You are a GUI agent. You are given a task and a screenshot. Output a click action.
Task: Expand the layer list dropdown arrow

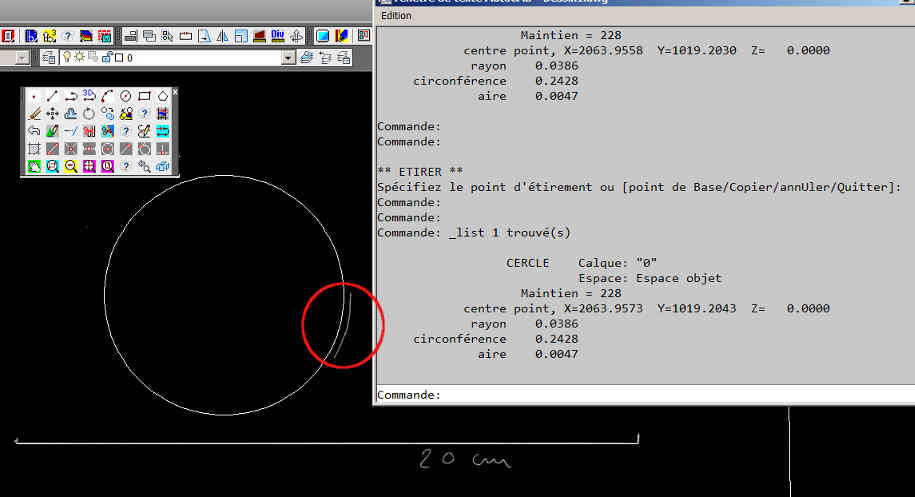click(x=289, y=58)
